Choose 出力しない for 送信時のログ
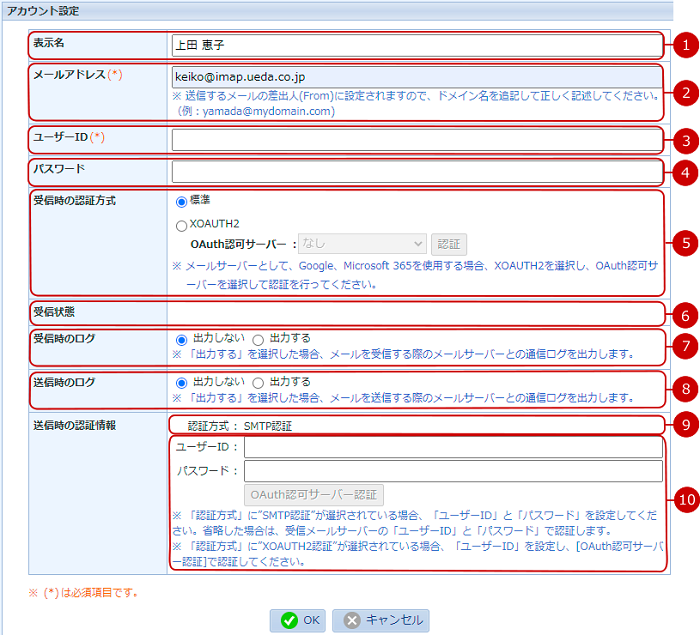700x635 pixels. 181,383
